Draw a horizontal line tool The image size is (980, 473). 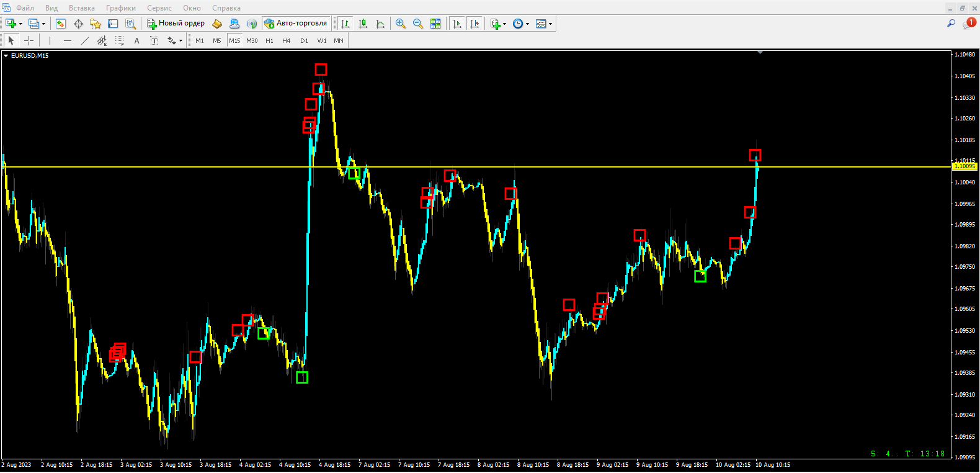[68, 40]
